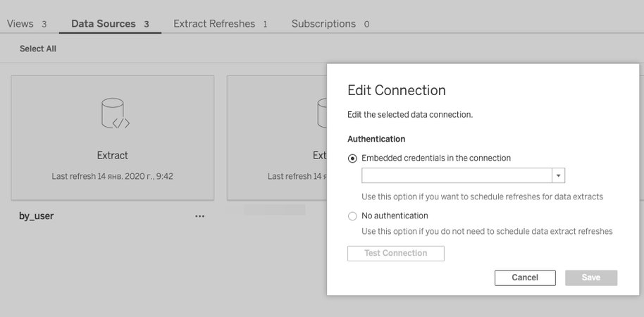
Task: Select the second Extract data source card
Action: point(277,138)
